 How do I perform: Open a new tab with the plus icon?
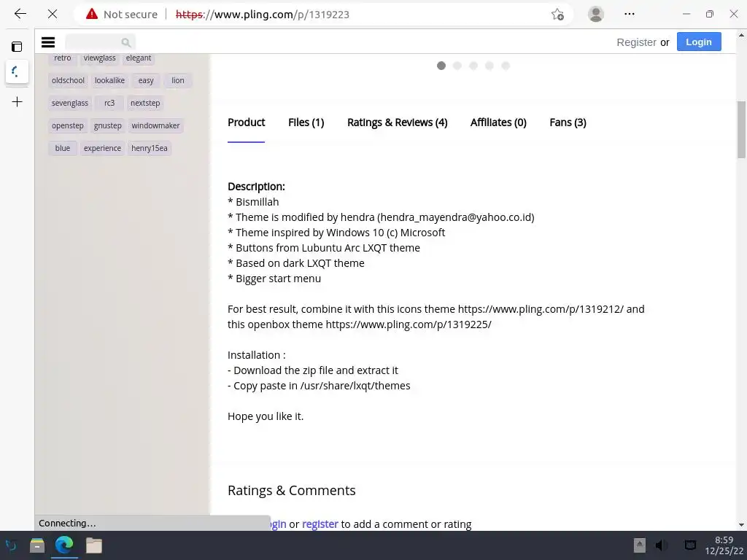point(17,101)
